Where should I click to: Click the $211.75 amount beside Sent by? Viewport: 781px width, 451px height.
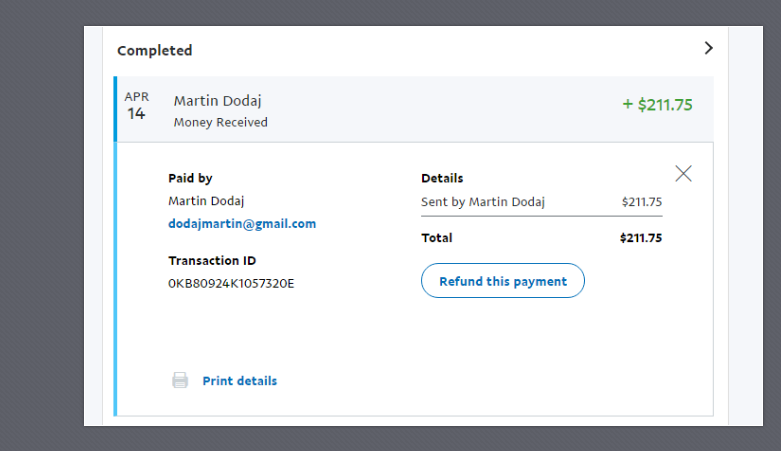point(641,202)
